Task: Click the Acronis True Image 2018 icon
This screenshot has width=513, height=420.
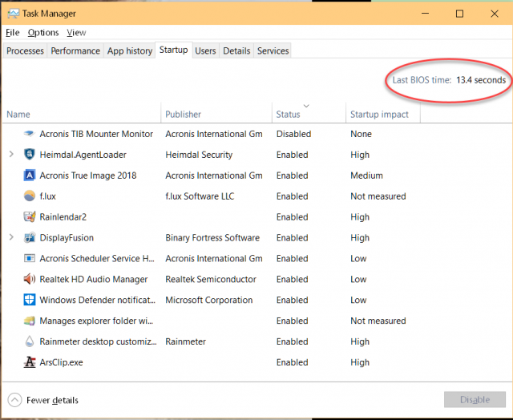Action: click(29, 176)
